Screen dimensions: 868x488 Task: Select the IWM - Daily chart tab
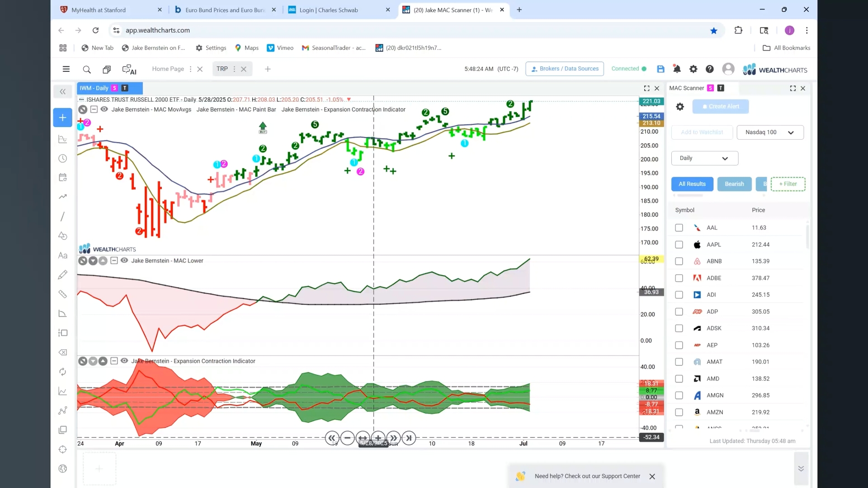(110, 88)
